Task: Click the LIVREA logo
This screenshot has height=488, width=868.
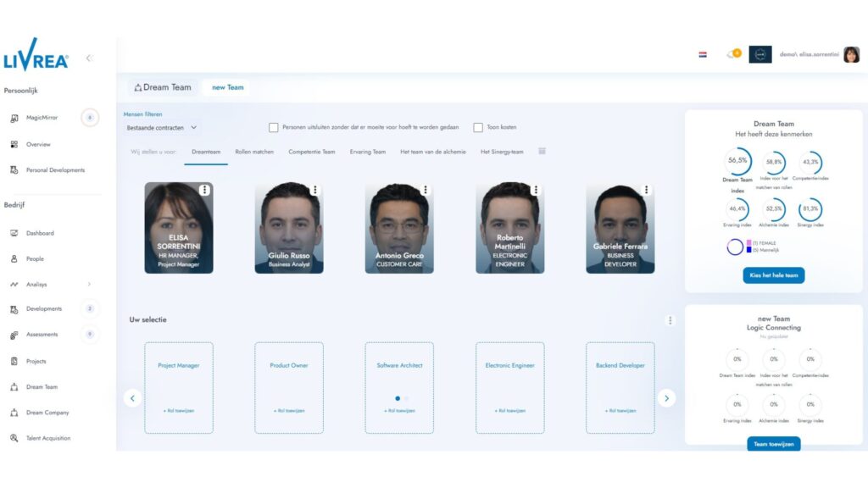Action: click(36, 55)
